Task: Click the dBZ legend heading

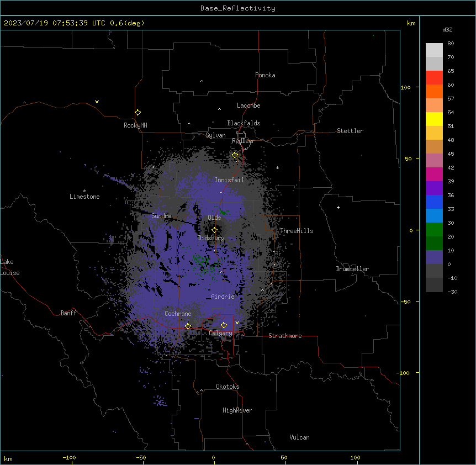Action: click(x=447, y=30)
